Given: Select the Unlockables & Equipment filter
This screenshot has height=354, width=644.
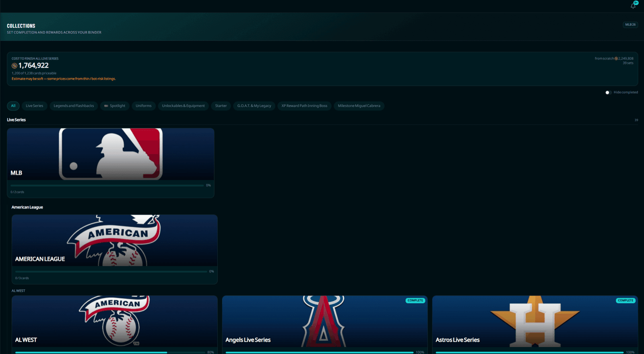Looking at the screenshot, I should pos(183,106).
